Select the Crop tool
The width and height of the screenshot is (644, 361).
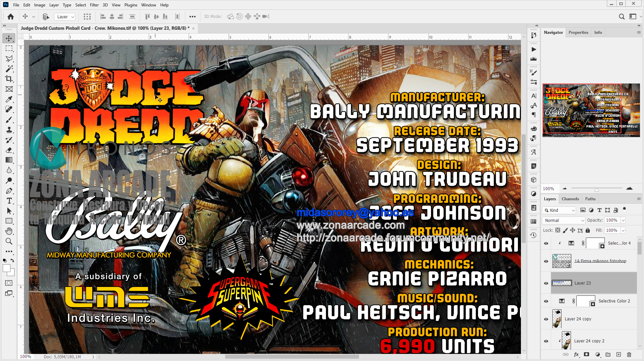[9, 79]
